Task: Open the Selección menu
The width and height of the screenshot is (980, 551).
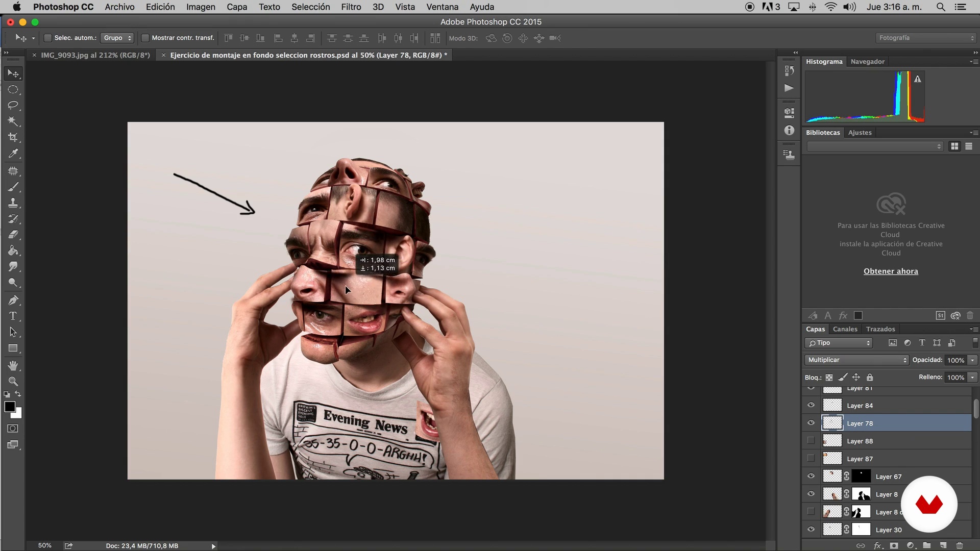Action: click(x=311, y=7)
